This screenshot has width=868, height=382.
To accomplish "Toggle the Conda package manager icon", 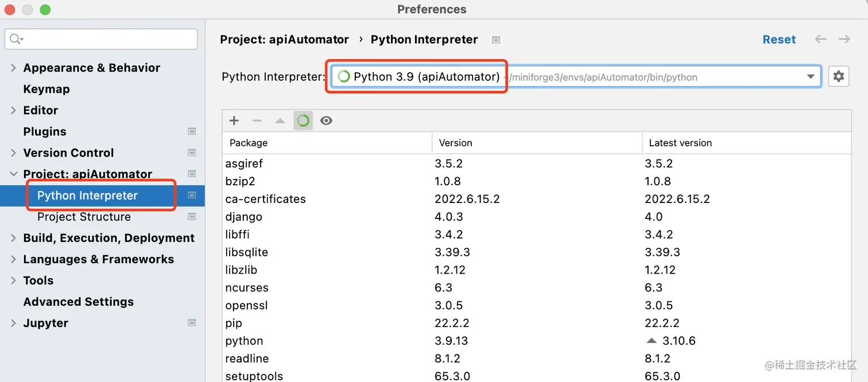I will pos(303,120).
